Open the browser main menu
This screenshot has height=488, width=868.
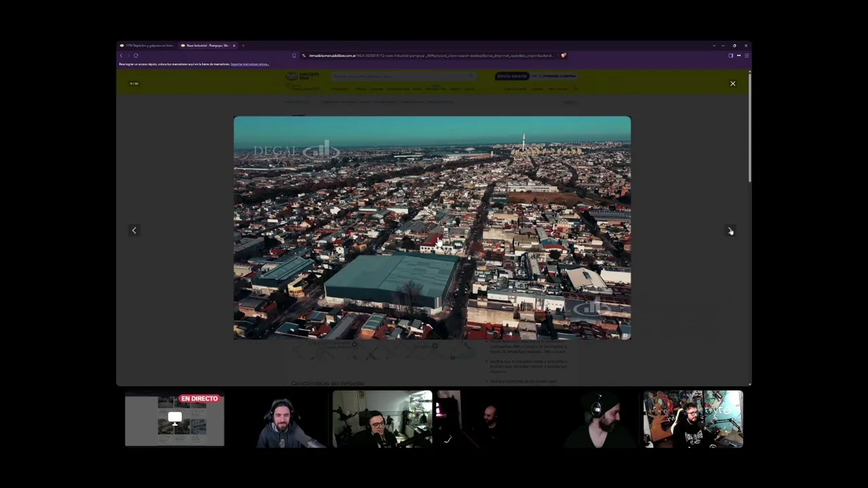point(746,56)
